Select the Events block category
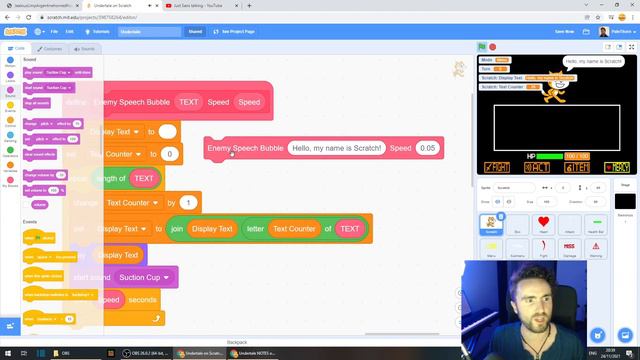640x360 pixels. 10,107
